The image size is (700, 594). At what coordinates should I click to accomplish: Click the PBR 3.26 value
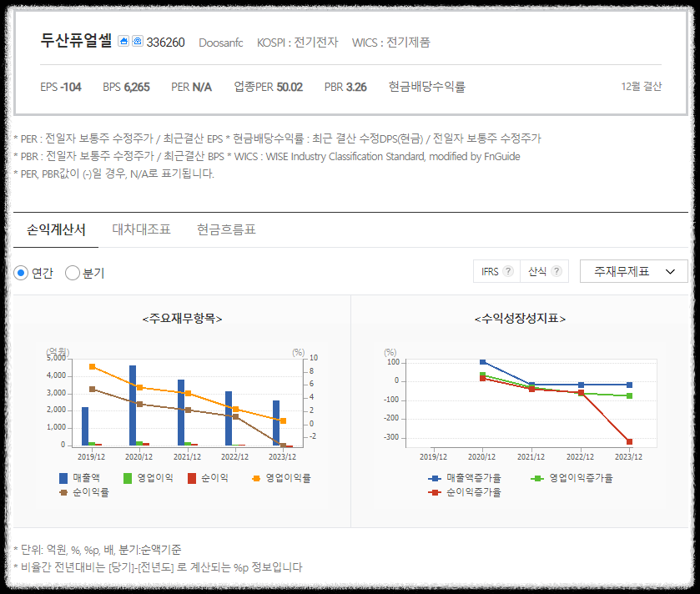coord(345,87)
